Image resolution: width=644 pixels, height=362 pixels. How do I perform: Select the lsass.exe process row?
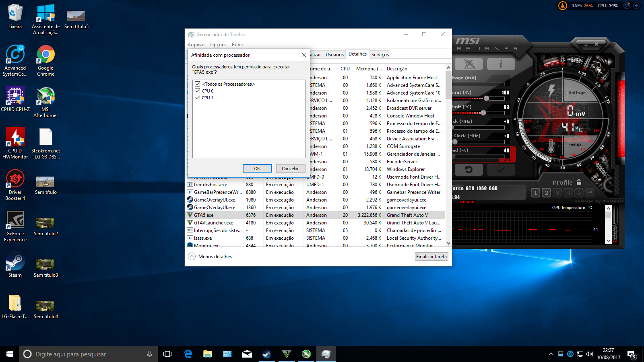(x=316, y=238)
